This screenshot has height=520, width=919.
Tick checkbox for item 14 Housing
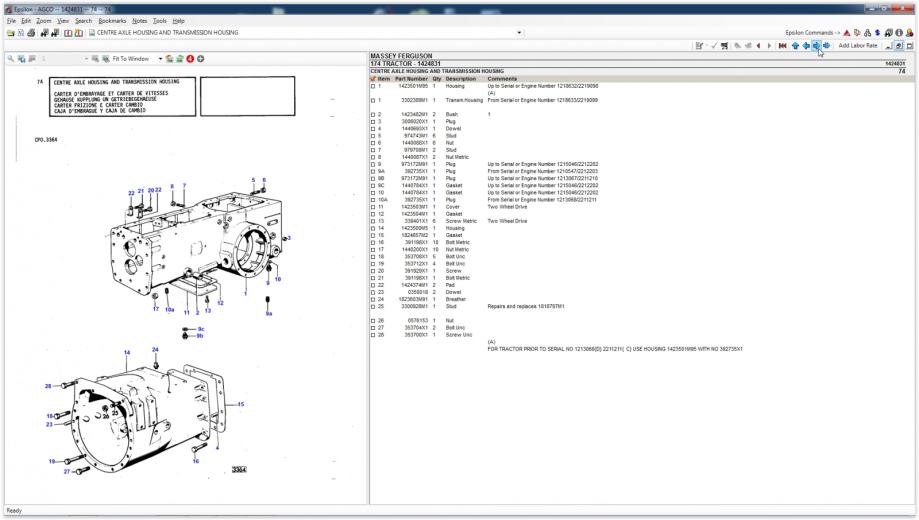(373, 229)
